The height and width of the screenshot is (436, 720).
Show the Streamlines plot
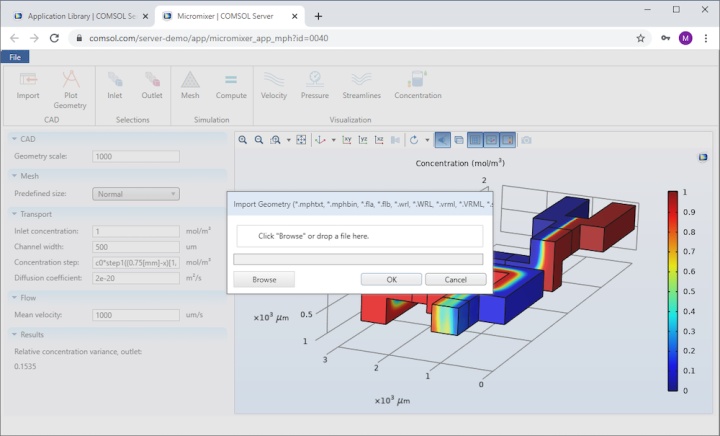361,79
